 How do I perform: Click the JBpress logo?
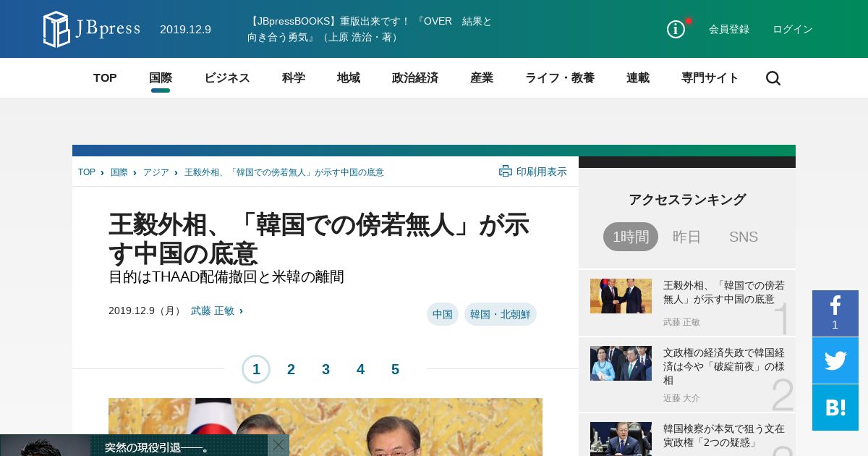click(91, 29)
